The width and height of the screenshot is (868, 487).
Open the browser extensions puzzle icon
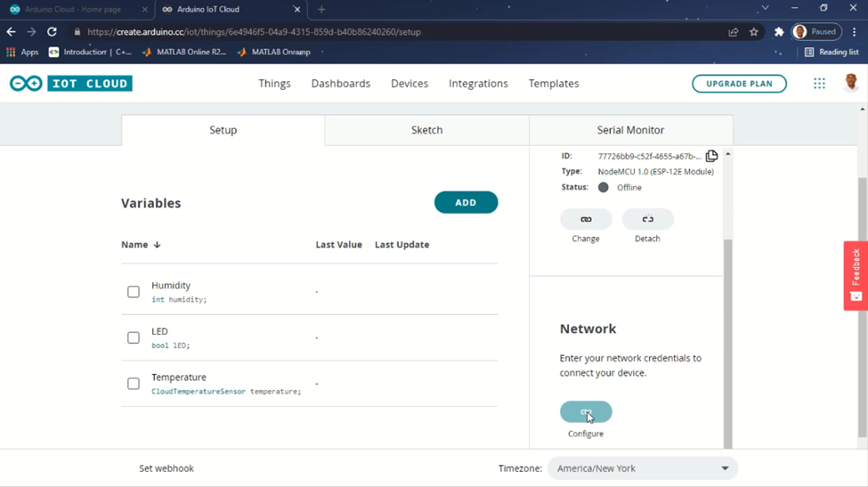[x=779, y=32]
